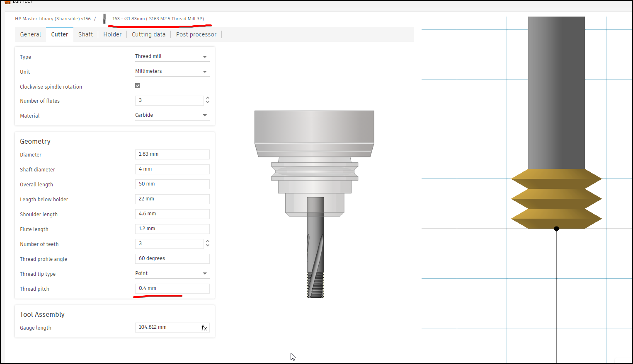This screenshot has height=364, width=633.
Task: Click the black point marker under the thread preview
Action: (x=556, y=228)
